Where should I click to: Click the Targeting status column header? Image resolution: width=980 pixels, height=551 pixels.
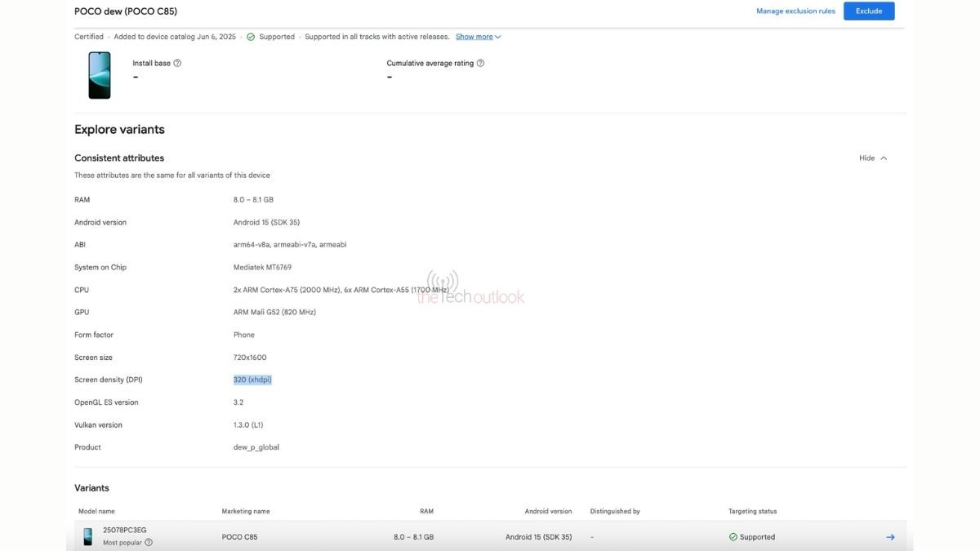pos(752,511)
